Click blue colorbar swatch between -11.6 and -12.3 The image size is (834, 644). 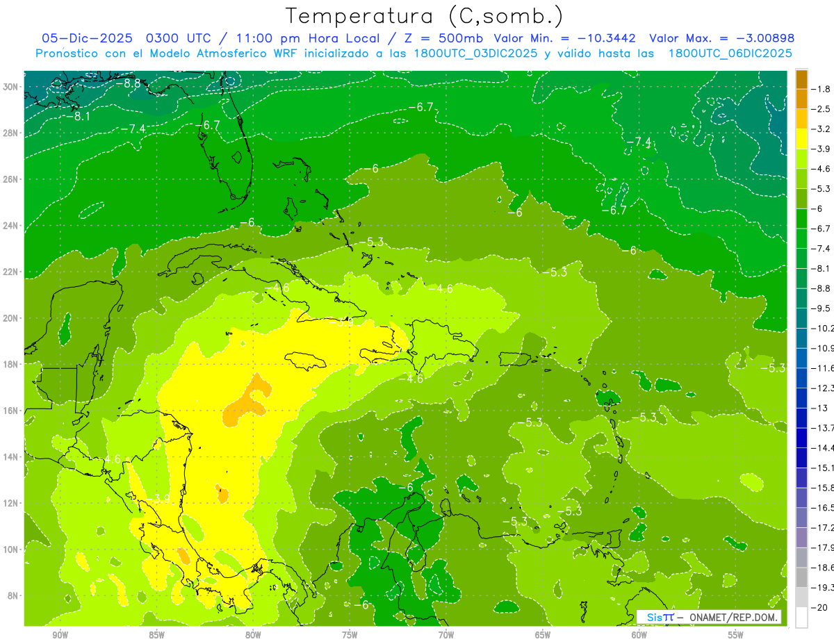pos(801,378)
